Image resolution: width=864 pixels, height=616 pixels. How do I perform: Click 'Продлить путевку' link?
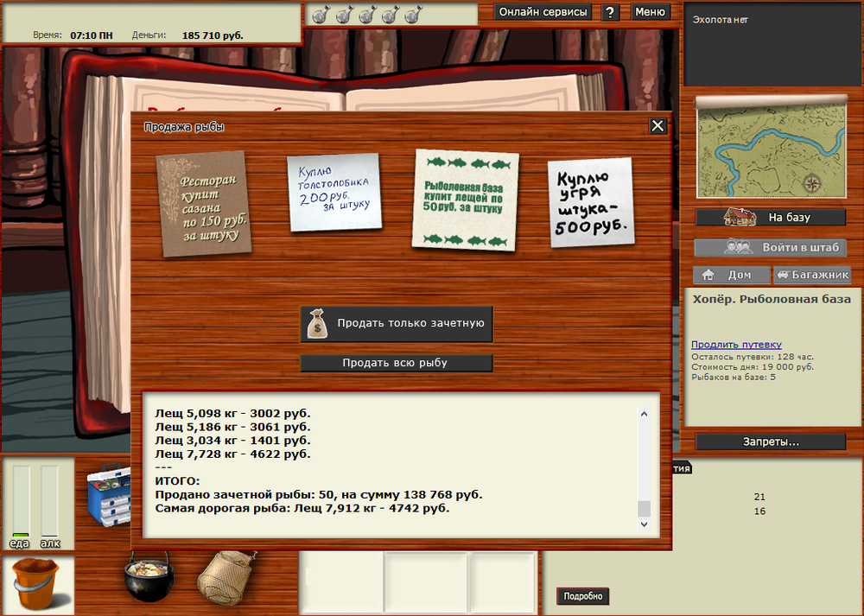pos(736,344)
